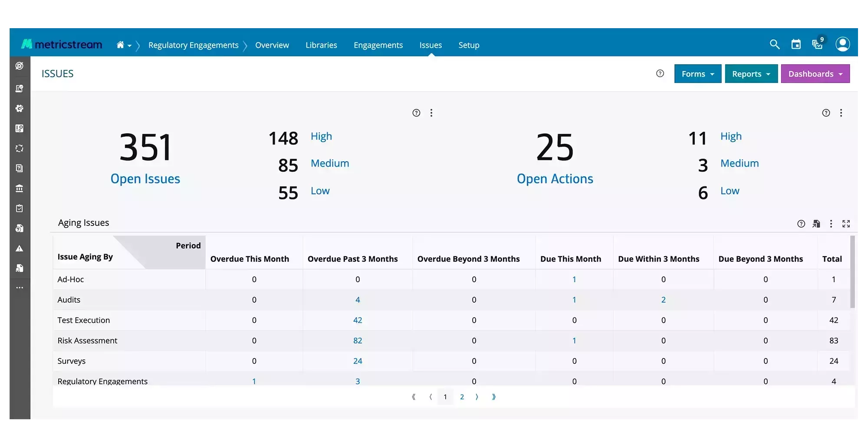
Task: Open the document user sidebar icon
Action: (20, 268)
